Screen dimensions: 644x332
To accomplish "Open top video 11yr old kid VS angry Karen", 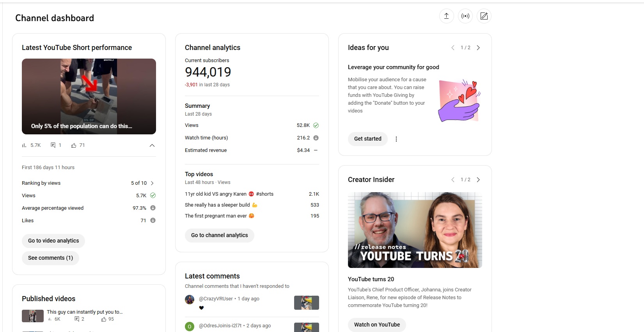I will [229, 194].
